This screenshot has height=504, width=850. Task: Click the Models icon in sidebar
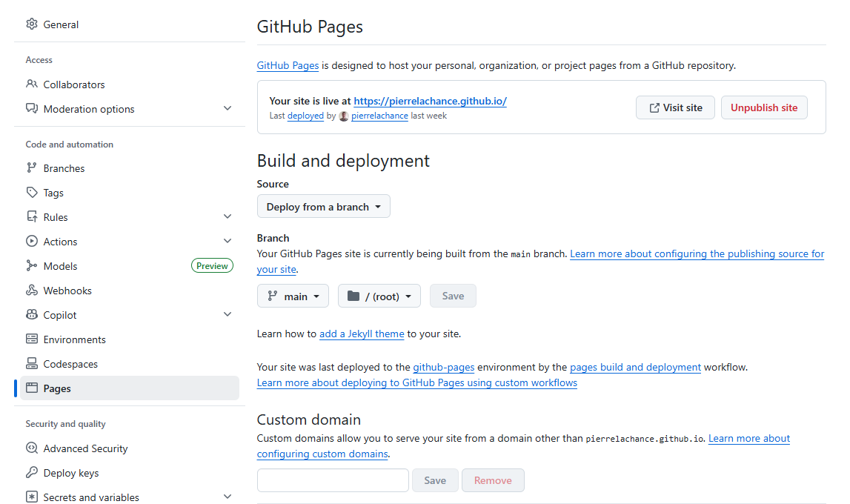coord(32,265)
